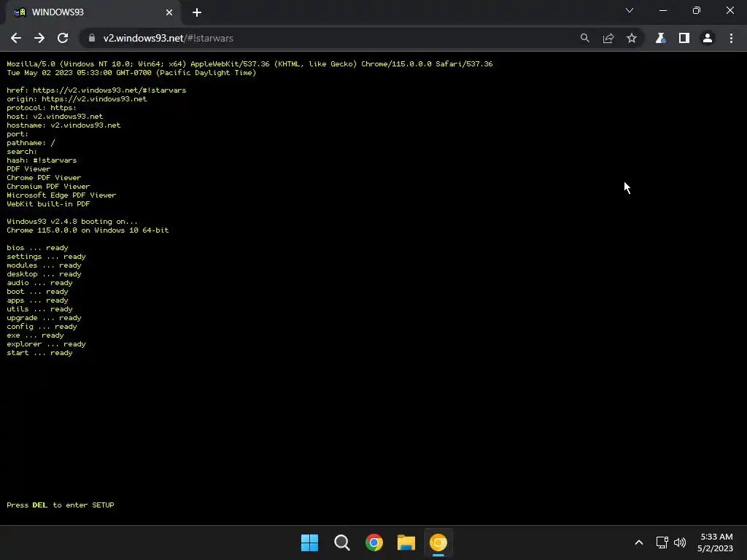Click the 'hash: #!starwars' line
Screen dimensions: 747x560
point(42,160)
